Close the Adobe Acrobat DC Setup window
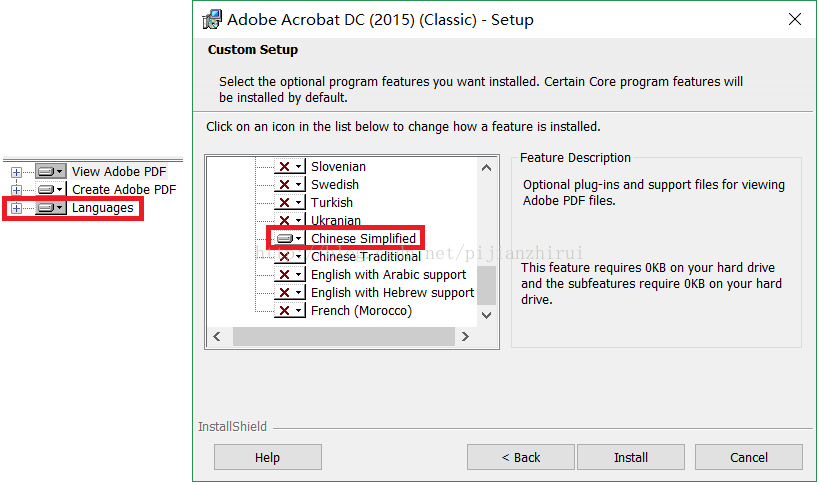Screen dimensions: 820x485 [x=795, y=19]
